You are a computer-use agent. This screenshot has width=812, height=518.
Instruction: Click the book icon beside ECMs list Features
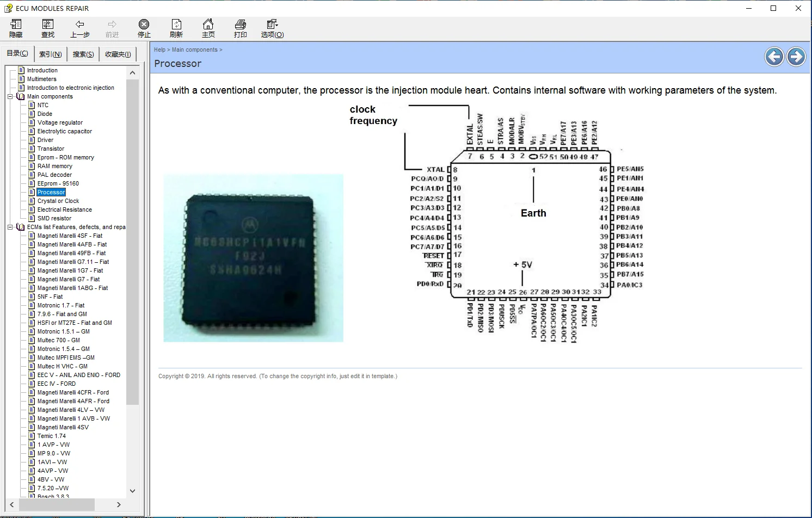pos(21,227)
